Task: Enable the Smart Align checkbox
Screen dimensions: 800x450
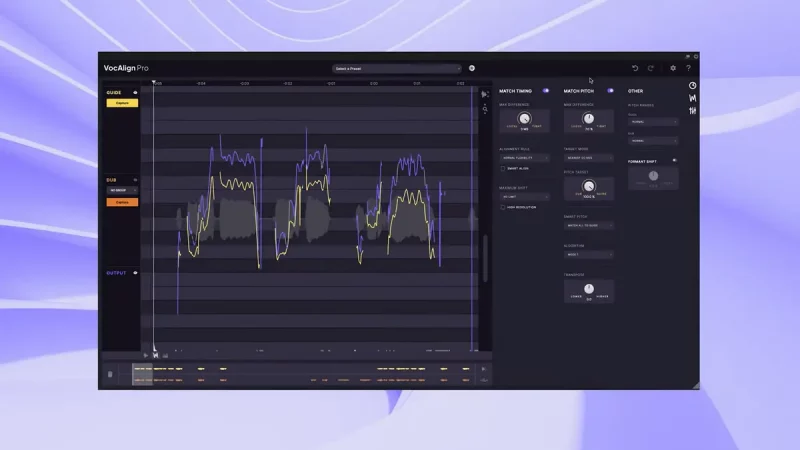Action: tap(503, 169)
